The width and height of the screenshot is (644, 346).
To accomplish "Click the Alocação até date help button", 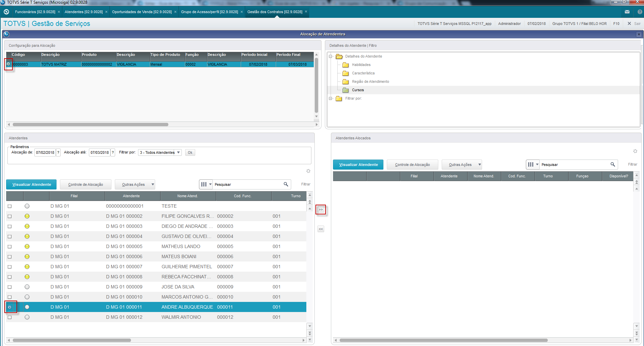I will tap(113, 152).
